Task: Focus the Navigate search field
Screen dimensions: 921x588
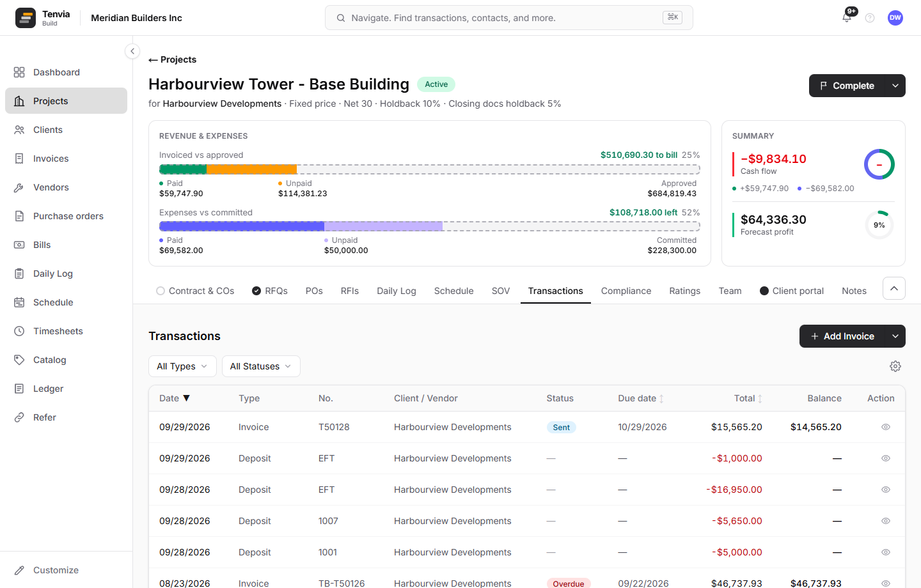Action: [x=508, y=18]
